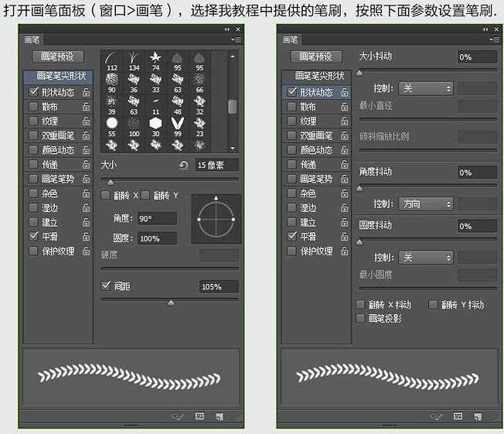504x434 pixels.
Task: Click the 圆度 roundness value field
Action: coord(157,238)
